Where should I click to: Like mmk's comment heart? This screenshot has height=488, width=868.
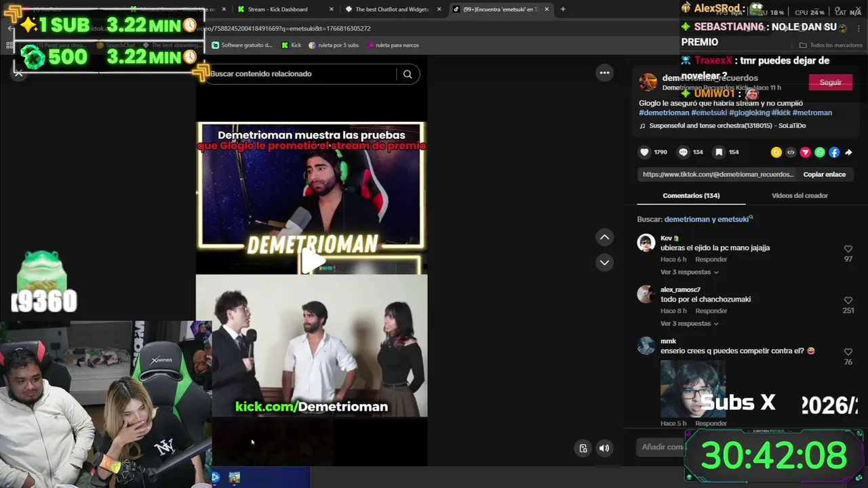(x=848, y=352)
